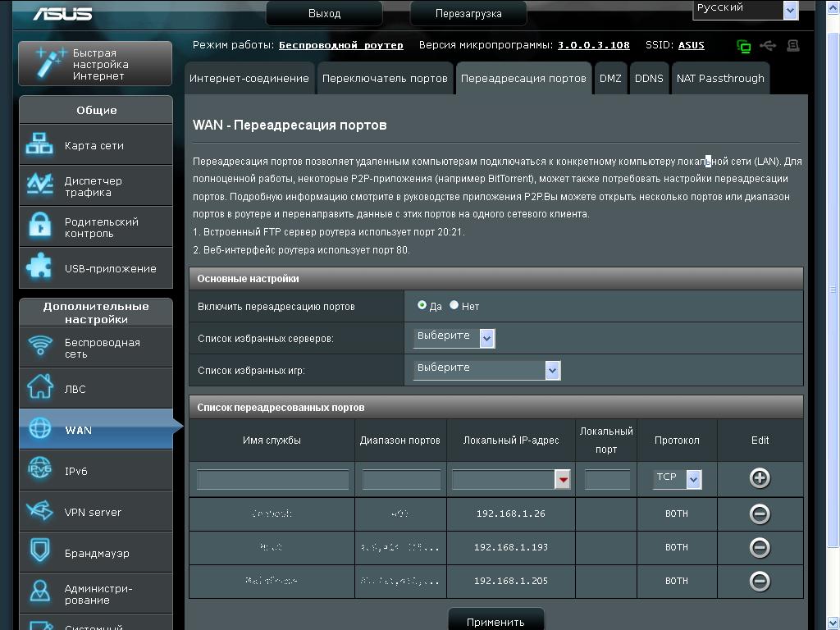Select Да to enable port forwarding
The image size is (840, 630).
[422, 305]
